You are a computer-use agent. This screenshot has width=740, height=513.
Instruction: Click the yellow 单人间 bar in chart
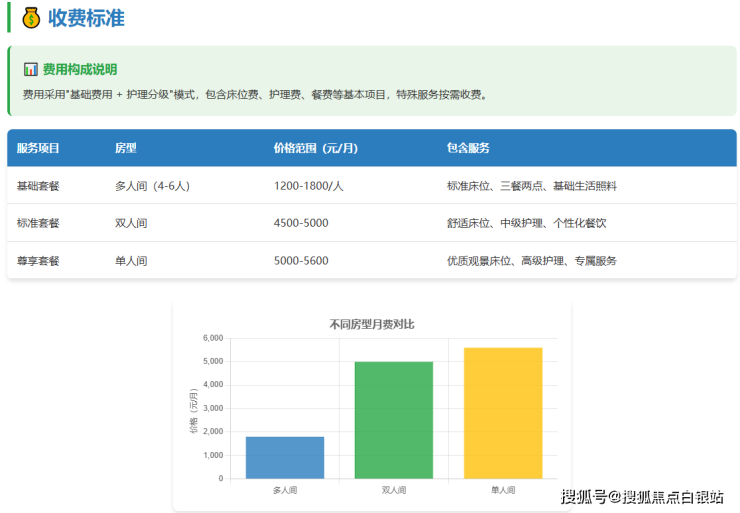(502, 413)
